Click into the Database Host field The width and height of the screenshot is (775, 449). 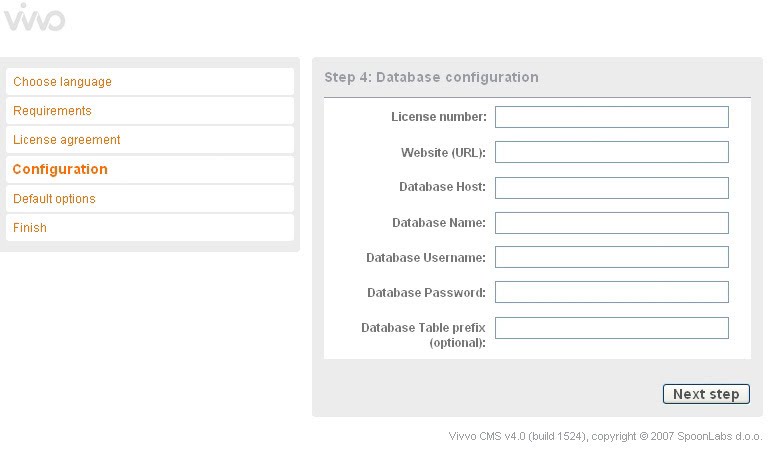click(611, 187)
